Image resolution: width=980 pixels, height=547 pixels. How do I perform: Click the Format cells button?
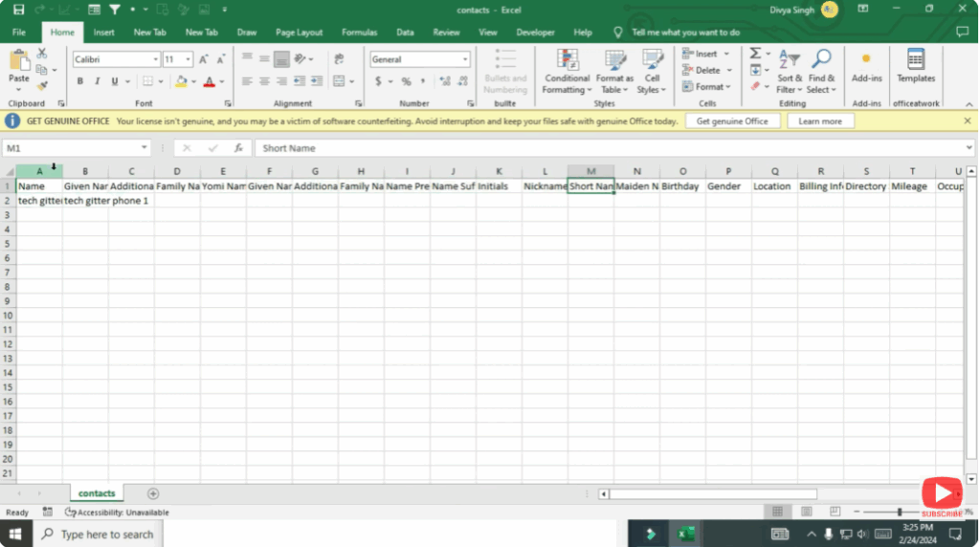(x=707, y=87)
